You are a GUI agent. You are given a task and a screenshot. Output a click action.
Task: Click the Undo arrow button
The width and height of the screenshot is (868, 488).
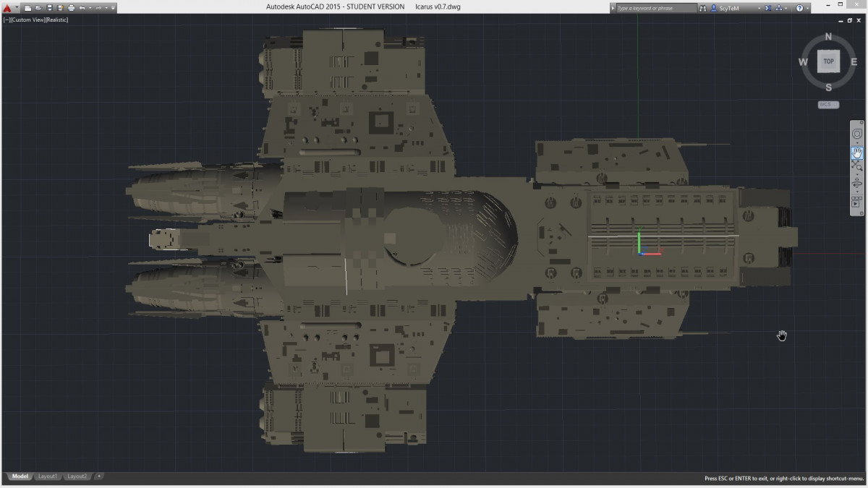coord(82,7)
